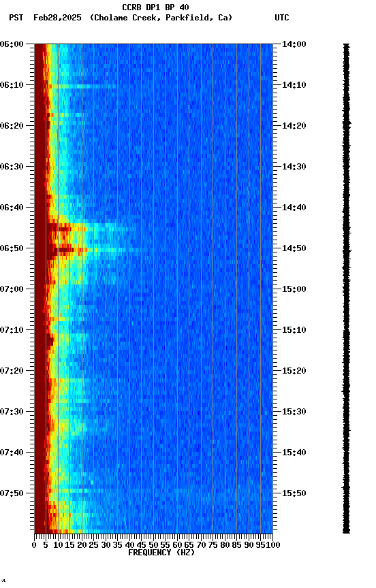The height and width of the screenshot is (588, 376).
Task: Click the 20 Hz frequency axis label
Action: (x=82, y=545)
